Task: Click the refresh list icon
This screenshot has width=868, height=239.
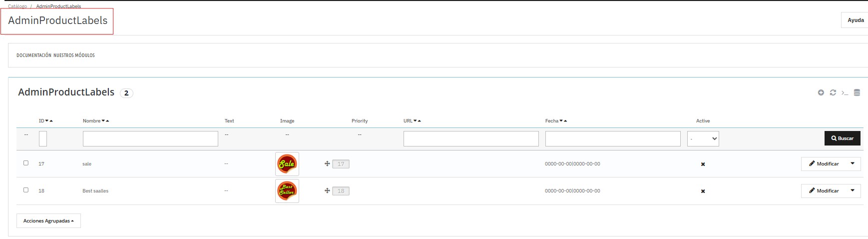Action: [x=833, y=92]
